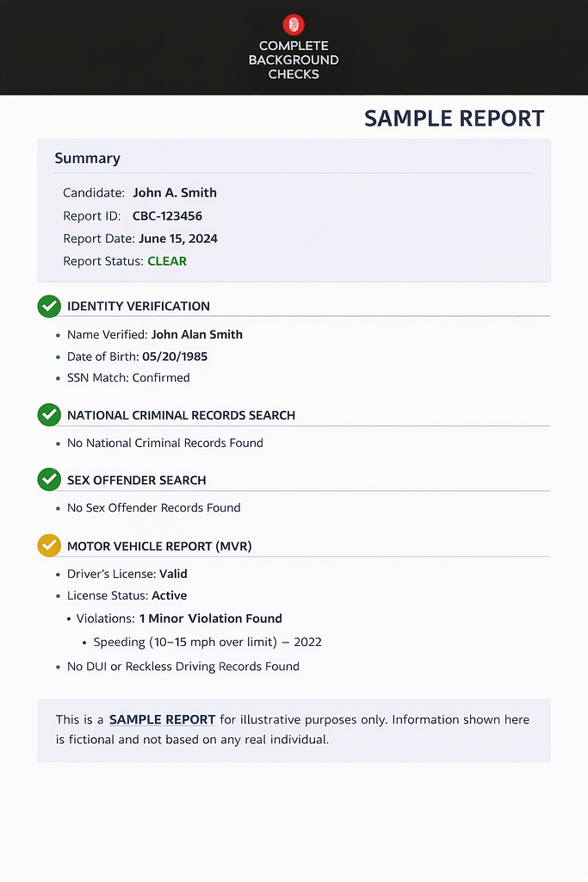Click the Report ID CBC-123456
The width and height of the screenshot is (588, 882).
[x=167, y=215]
